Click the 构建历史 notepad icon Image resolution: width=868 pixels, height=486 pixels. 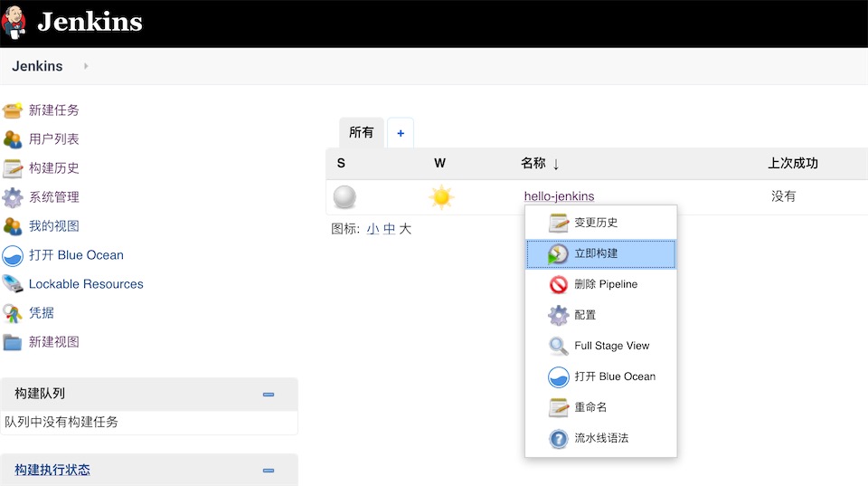pyautogui.click(x=13, y=168)
